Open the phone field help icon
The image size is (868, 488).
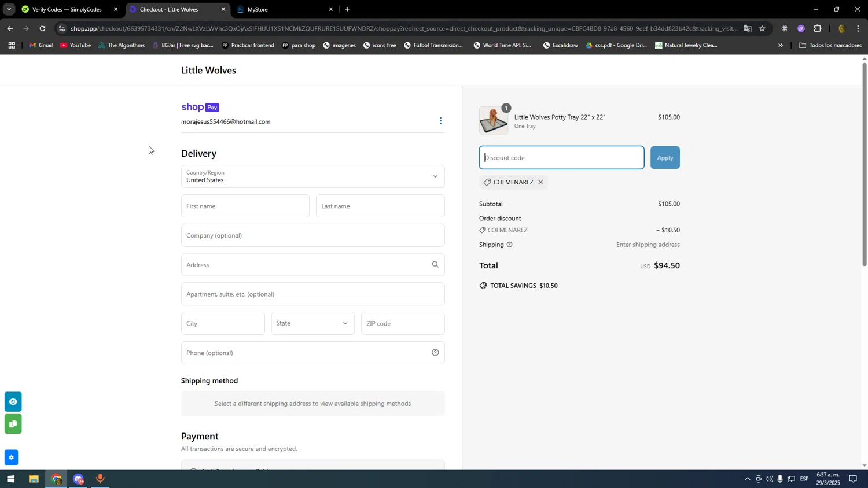[x=435, y=353]
